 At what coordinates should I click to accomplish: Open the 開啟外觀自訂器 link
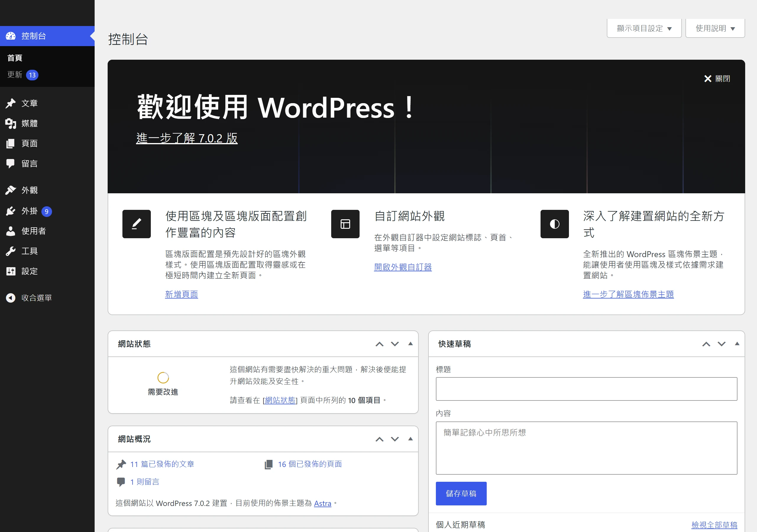[x=403, y=267]
